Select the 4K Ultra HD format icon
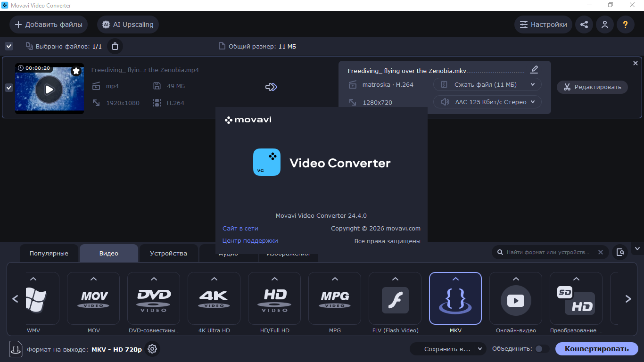This screenshot has height=362, width=644. 214,298
